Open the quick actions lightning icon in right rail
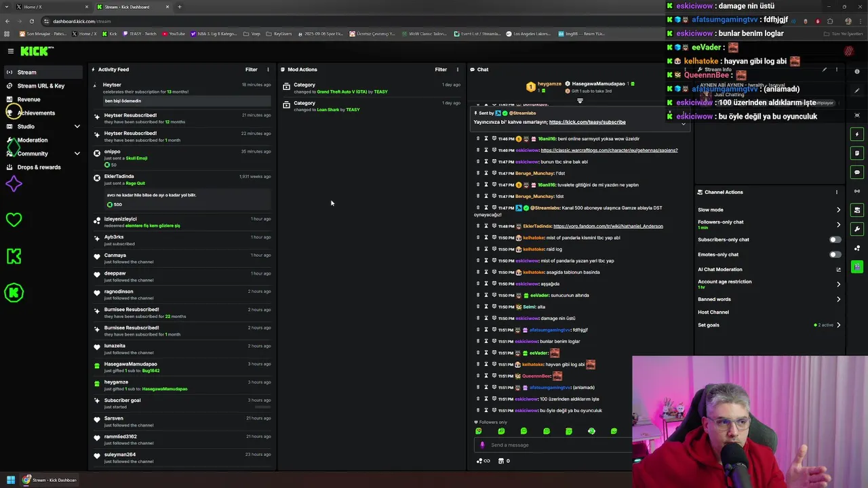 point(857,134)
